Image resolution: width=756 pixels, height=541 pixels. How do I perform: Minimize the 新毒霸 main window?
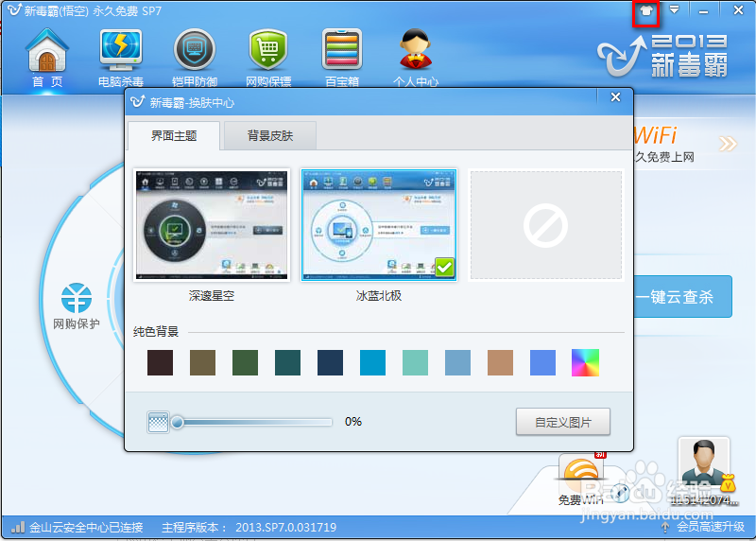pyautogui.click(x=703, y=10)
